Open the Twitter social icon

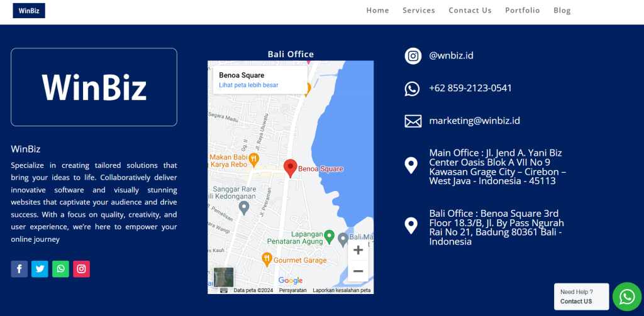(40, 269)
